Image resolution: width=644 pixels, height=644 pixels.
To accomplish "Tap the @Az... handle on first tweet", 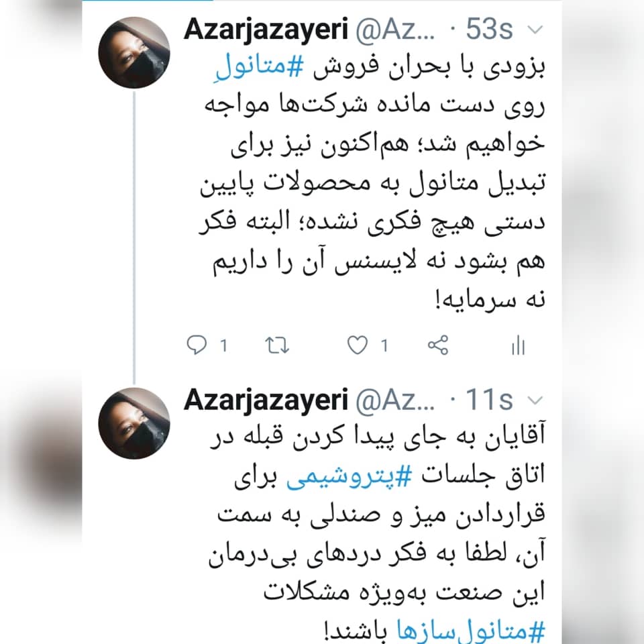I will (x=395, y=30).
